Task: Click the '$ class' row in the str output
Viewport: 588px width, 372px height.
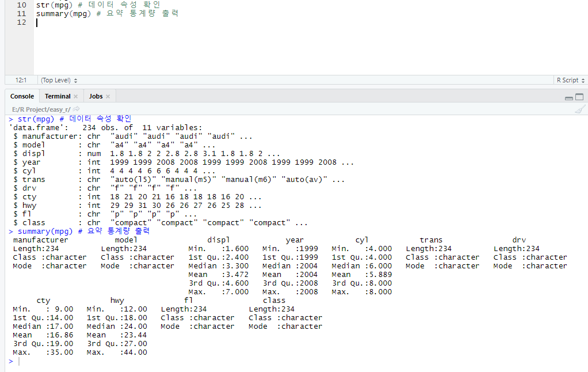Action: (x=161, y=223)
